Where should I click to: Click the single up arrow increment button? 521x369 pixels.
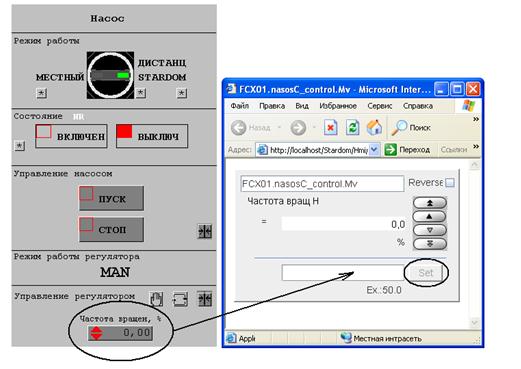click(x=430, y=216)
